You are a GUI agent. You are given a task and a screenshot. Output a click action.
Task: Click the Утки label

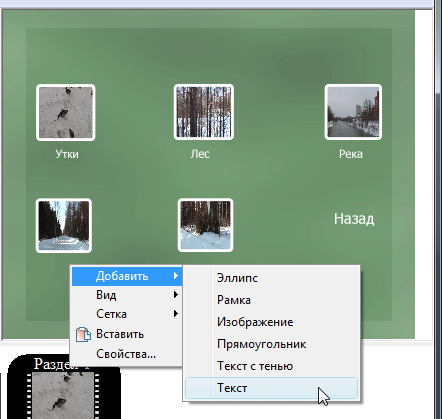coord(67,154)
